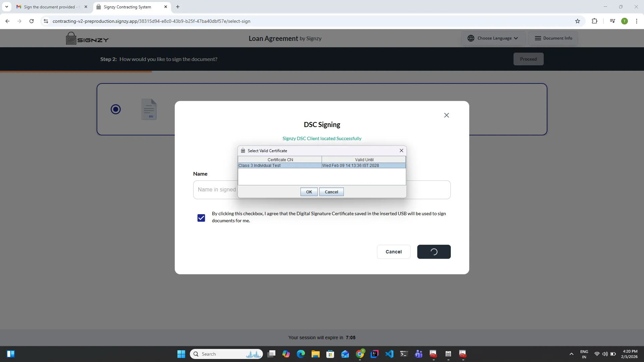
Task: Open the browser Extensions puzzle icon
Action: click(x=594, y=21)
